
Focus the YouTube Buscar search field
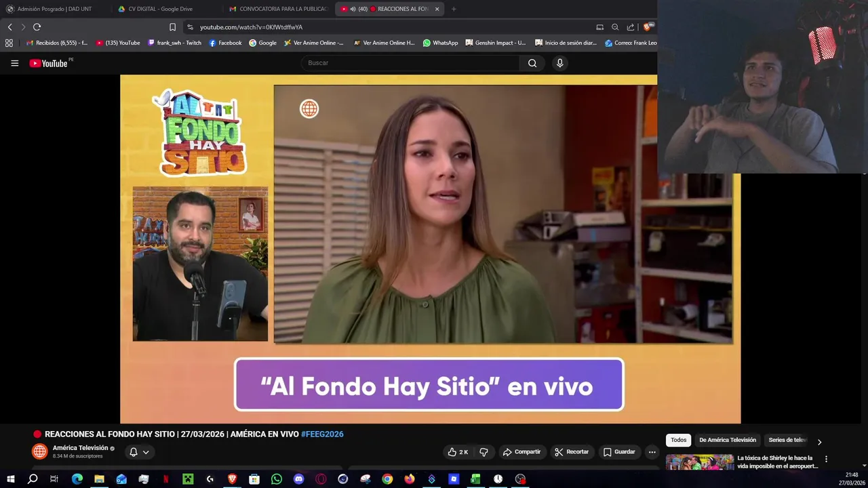pyautogui.click(x=411, y=63)
